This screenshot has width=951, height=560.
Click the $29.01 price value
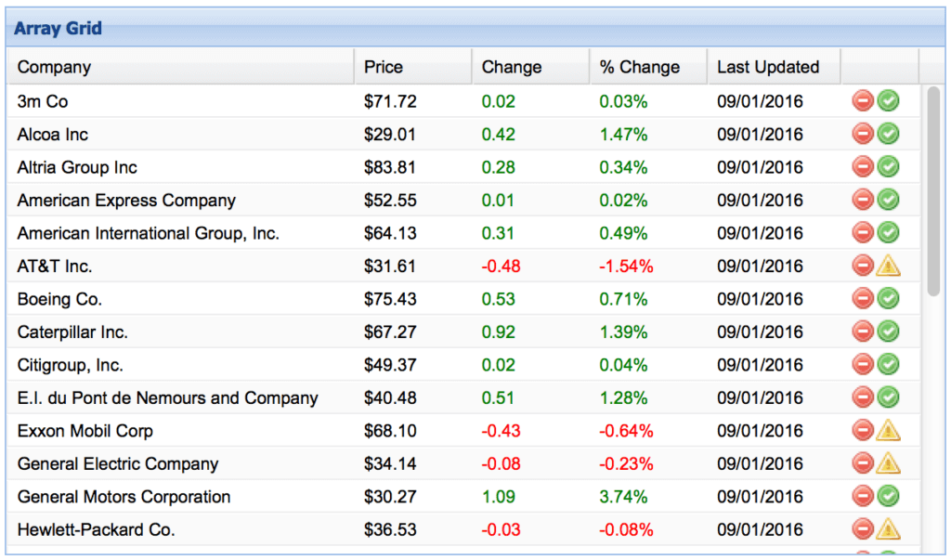(x=390, y=134)
